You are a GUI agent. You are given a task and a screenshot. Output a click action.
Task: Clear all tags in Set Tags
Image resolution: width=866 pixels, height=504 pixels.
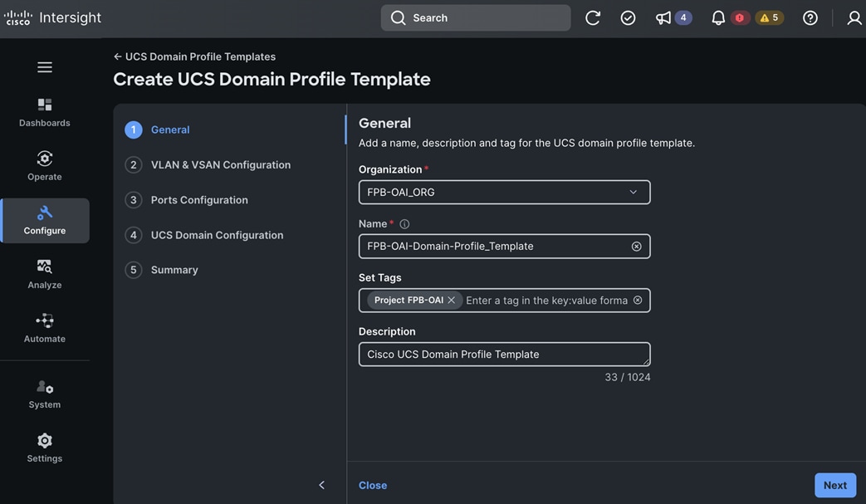click(x=638, y=300)
